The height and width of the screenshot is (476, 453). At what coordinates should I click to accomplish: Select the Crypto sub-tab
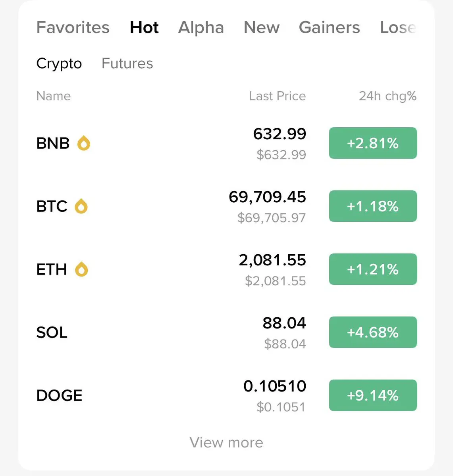(x=59, y=63)
